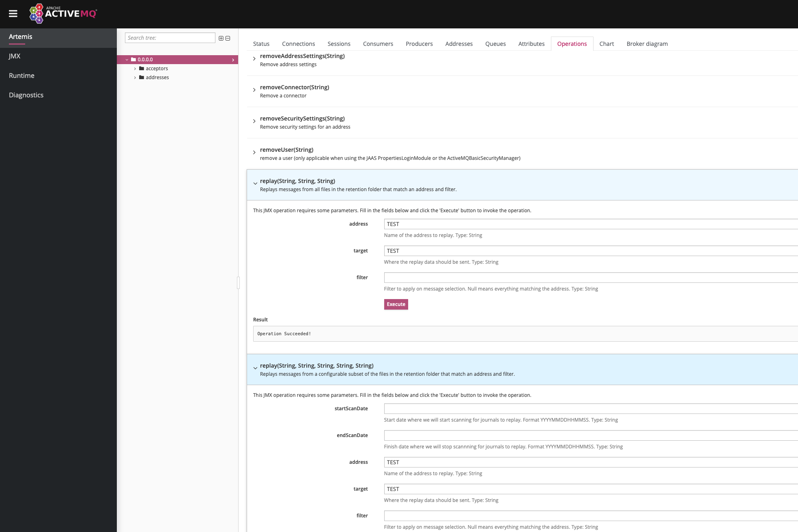
Task: Click the JMX sidebar menu item
Action: click(14, 55)
